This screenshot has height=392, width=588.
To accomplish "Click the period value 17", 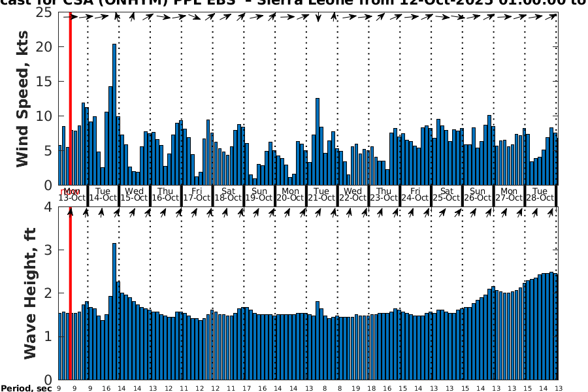I will tap(246, 388).
